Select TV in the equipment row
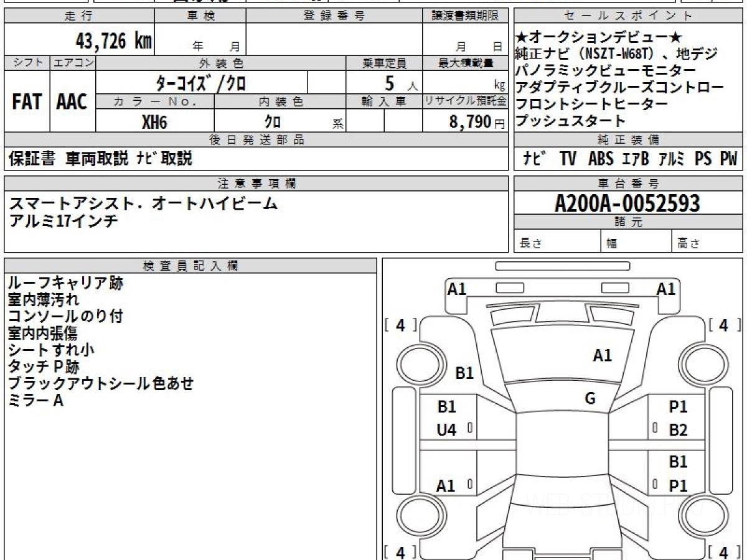 tap(568, 159)
